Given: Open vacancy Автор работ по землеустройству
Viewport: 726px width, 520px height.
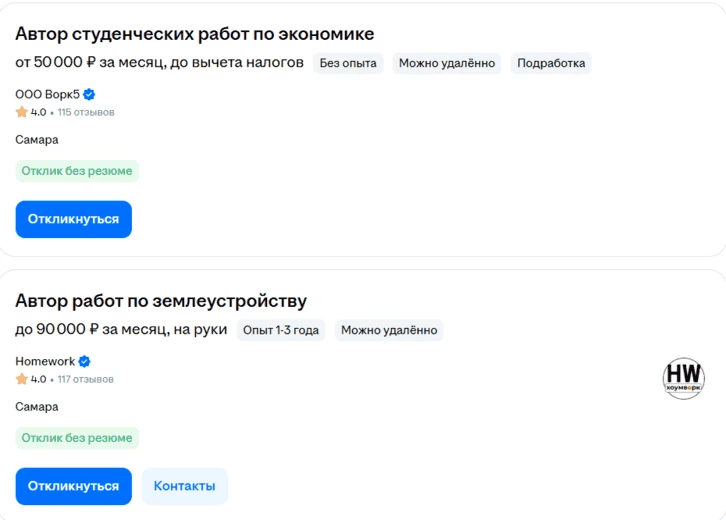Looking at the screenshot, I should [161, 301].
